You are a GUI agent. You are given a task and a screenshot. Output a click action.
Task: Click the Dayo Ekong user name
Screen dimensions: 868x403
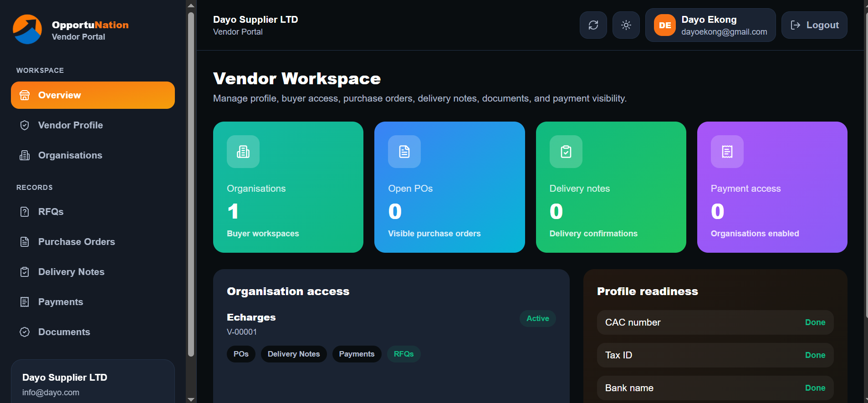coord(709,20)
